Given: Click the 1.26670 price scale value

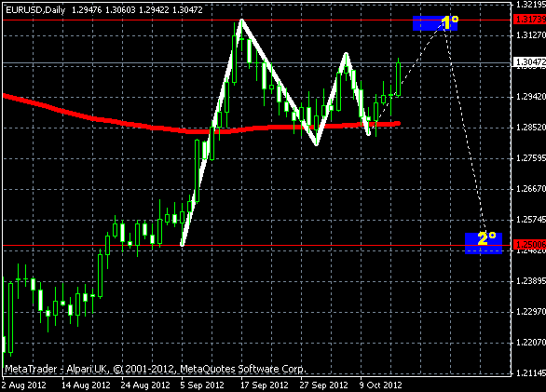Looking at the screenshot, I should (x=531, y=189).
